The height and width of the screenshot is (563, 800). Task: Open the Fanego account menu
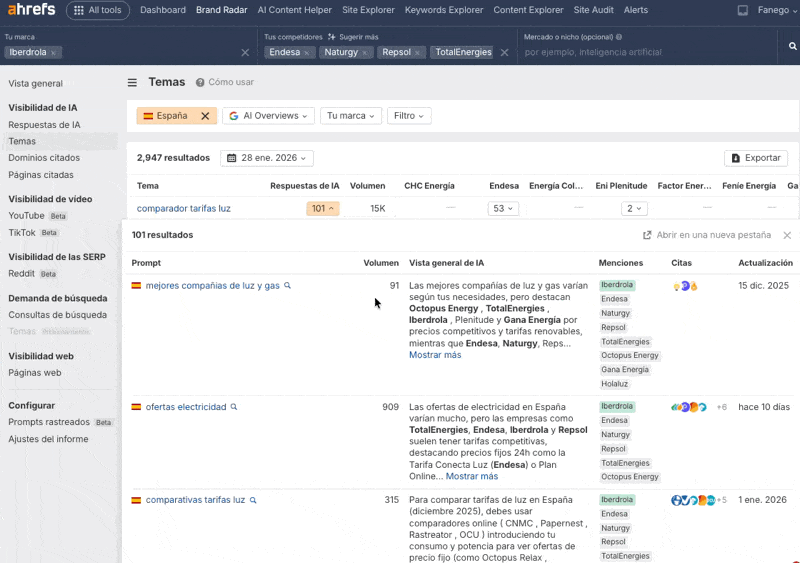777,10
